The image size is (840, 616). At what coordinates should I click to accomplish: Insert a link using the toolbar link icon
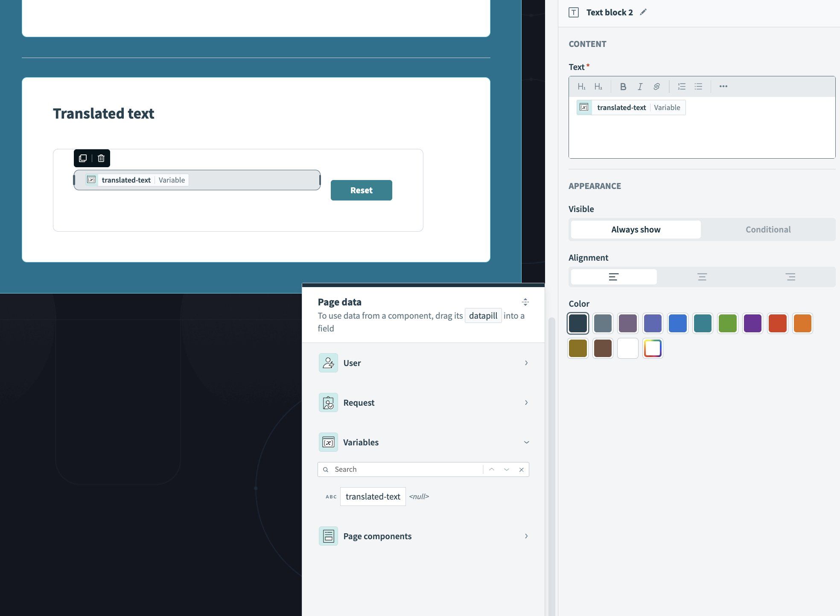(656, 87)
